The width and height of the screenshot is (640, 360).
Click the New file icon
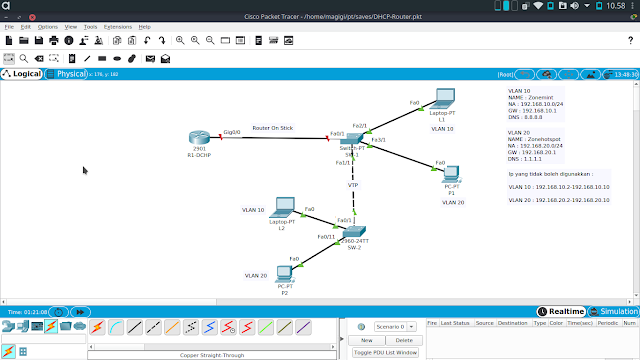9,40
